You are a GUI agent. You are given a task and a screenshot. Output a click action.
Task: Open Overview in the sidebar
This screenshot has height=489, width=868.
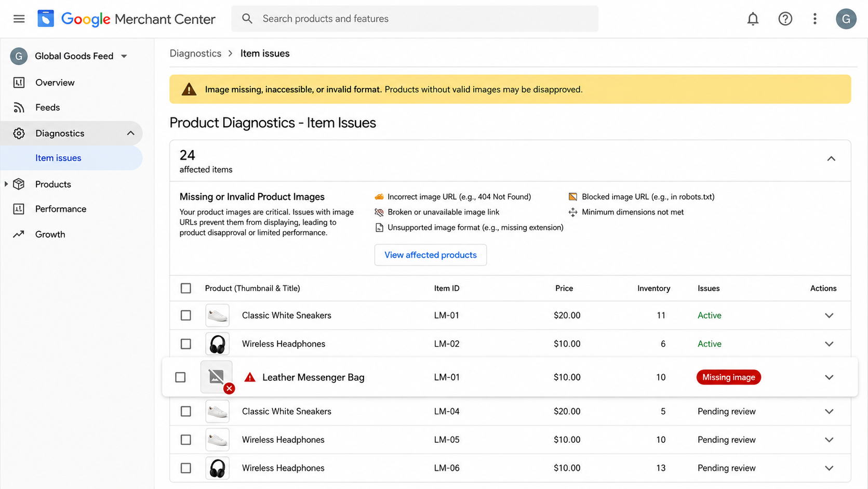click(x=55, y=83)
